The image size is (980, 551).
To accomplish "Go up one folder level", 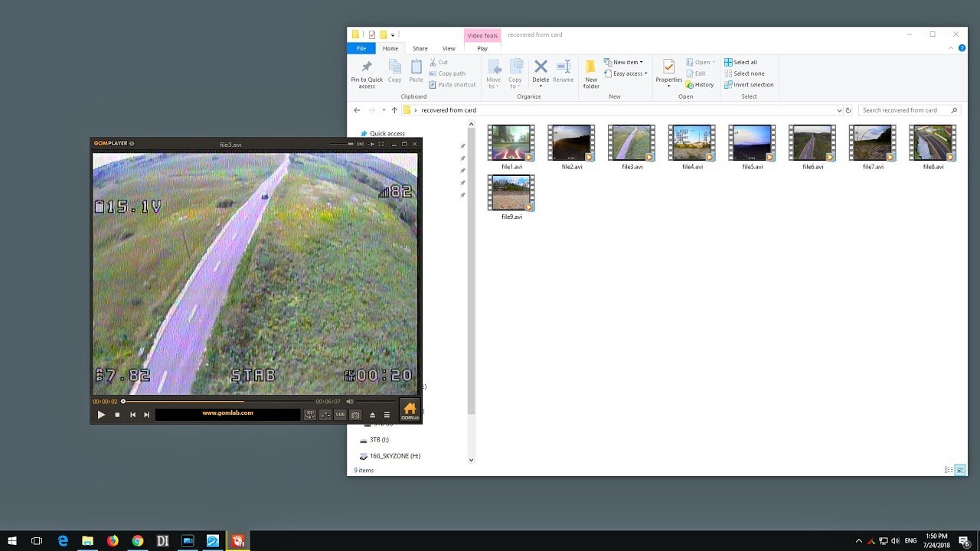I will point(395,110).
